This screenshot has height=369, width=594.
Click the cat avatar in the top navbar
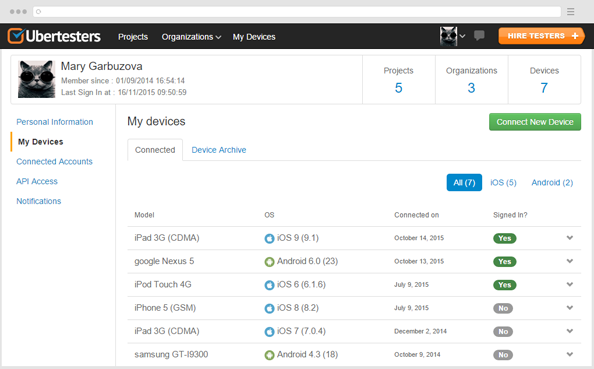pyautogui.click(x=449, y=36)
